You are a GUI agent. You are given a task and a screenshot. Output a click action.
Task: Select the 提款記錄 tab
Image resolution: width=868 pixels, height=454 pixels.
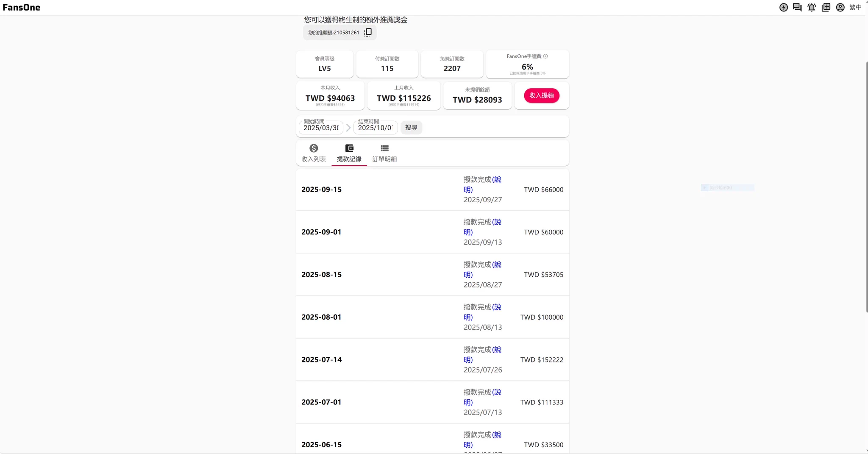[x=349, y=153]
